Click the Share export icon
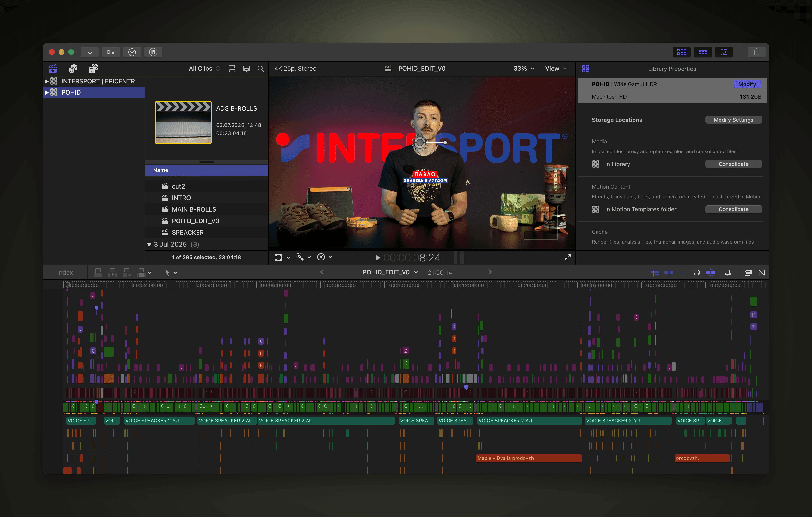812x517 pixels. point(756,52)
